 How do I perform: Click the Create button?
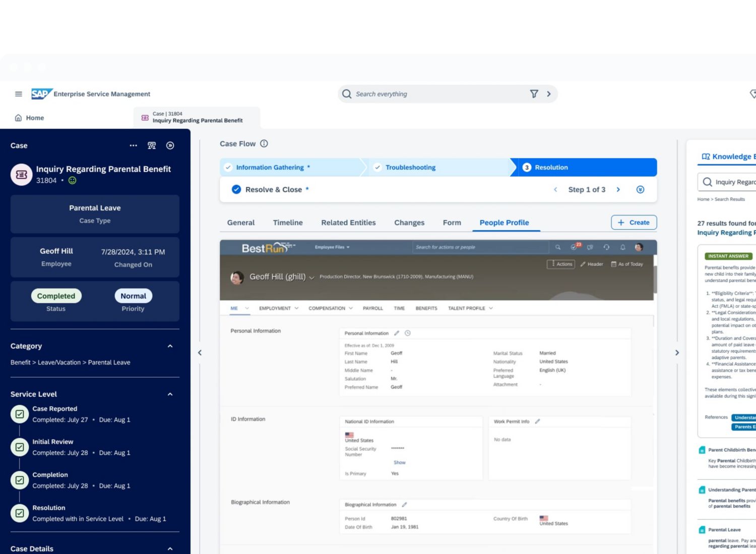tap(634, 222)
